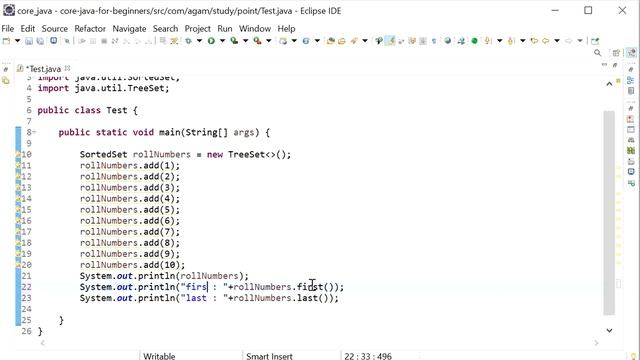Switch to the Java perspective button
Screen dimensions: 640x360
coord(631,53)
